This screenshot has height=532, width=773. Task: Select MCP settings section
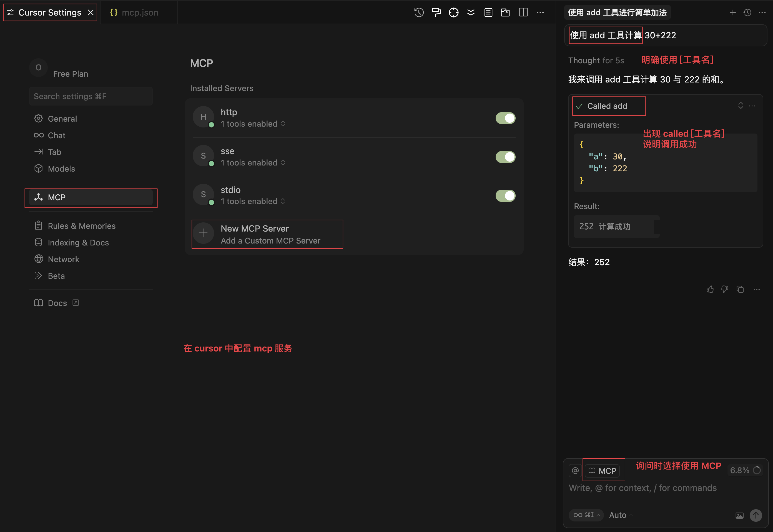click(91, 197)
